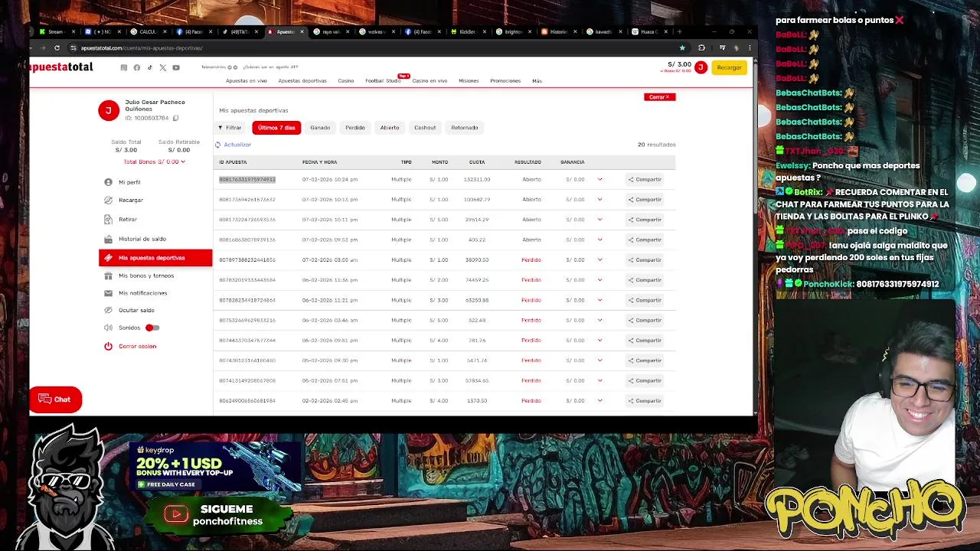980x551 pixels.
Task: Click the Chat support button
Action: pyautogui.click(x=55, y=399)
